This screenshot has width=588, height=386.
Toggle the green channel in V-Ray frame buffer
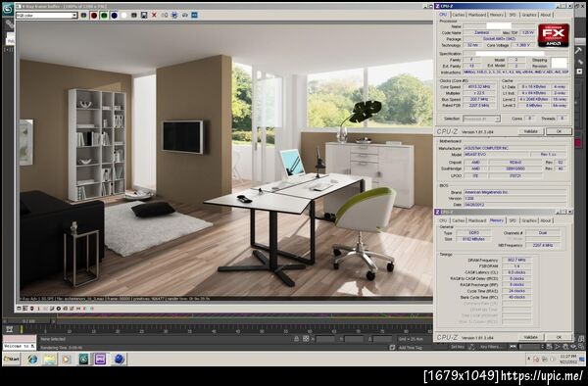104,15
